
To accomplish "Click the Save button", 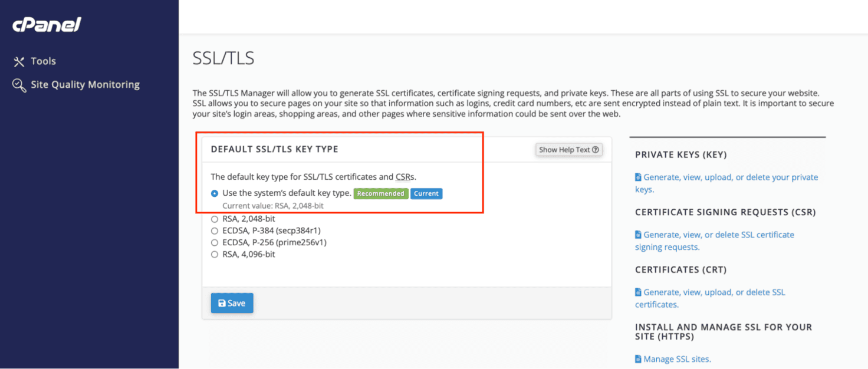I will click(232, 303).
